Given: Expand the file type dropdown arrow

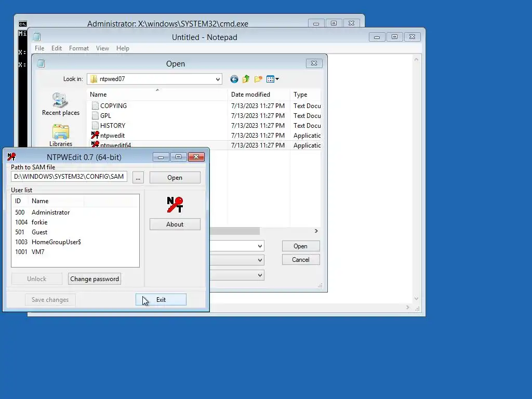Looking at the screenshot, I should (x=260, y=260).
